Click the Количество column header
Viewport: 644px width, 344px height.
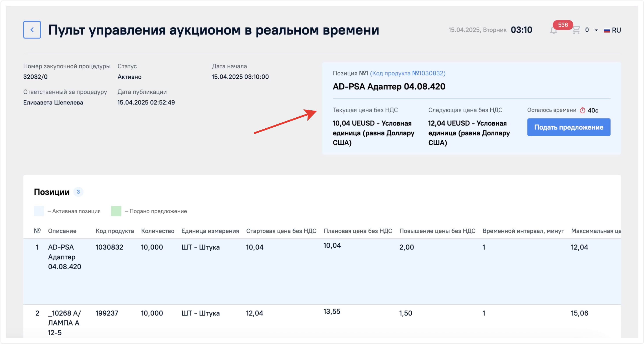point(158,231)
